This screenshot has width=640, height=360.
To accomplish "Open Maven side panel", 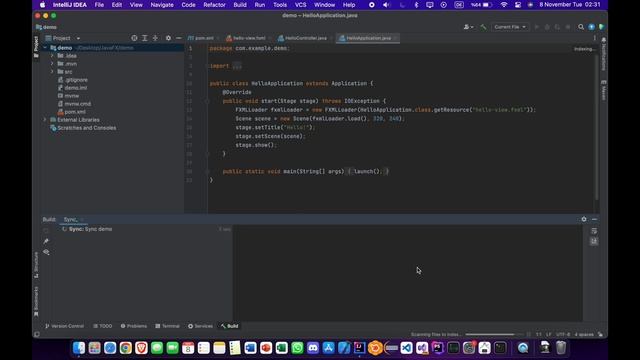I will pos(604,90).
